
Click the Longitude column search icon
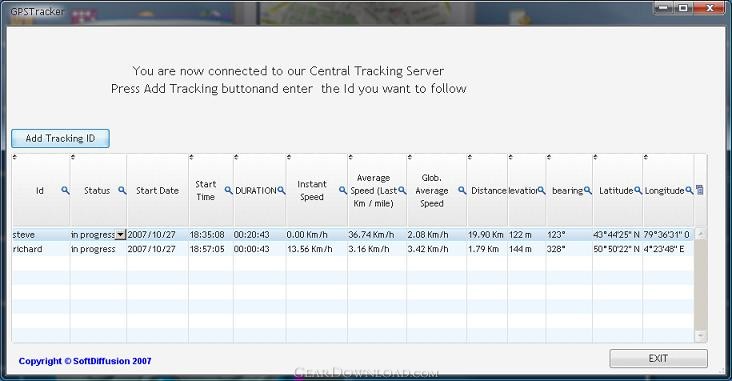(689, 190)
